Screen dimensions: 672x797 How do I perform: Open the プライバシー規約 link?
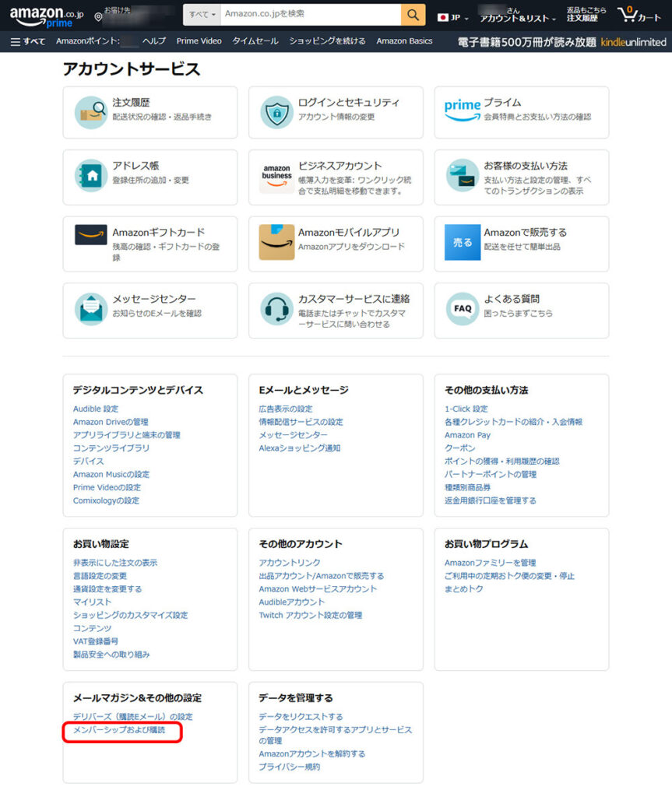pos(290,767)
